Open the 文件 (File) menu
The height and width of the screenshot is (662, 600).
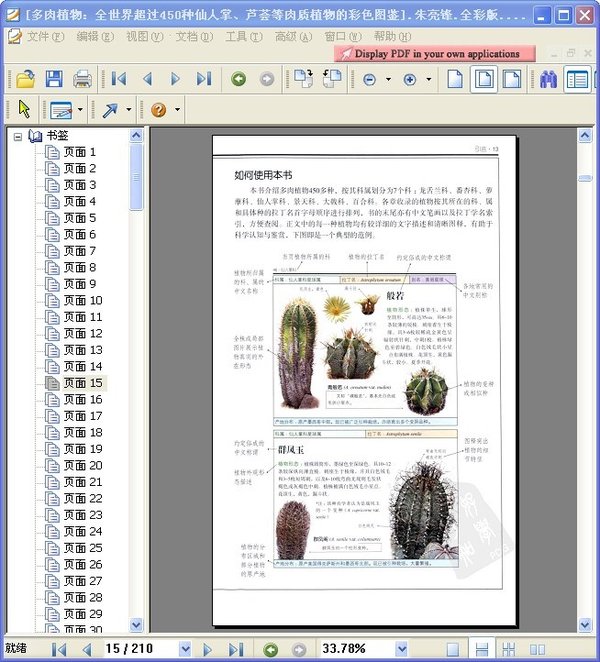click(x=40, y=36)
